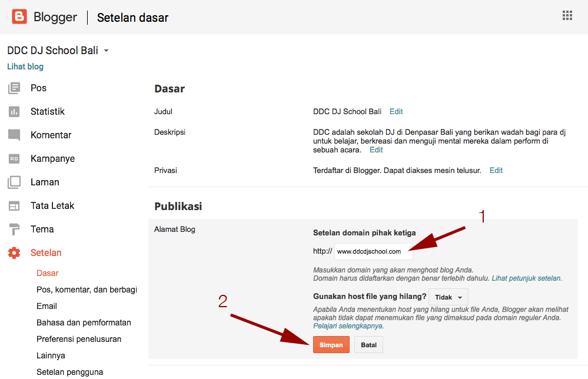The width and height of the screenshot is (588, 379).
Task: Open the Tidak missing files host dropdown
Action: click(x=448, y=297)
